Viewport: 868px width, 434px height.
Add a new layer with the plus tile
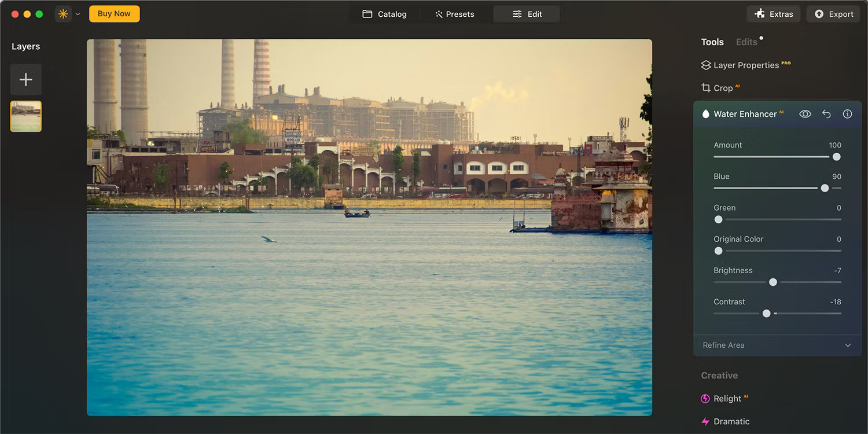tap(25, 79)
